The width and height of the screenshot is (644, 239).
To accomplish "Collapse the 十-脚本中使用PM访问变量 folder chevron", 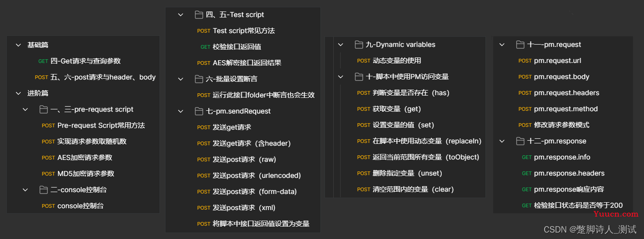I will [341, 77].
